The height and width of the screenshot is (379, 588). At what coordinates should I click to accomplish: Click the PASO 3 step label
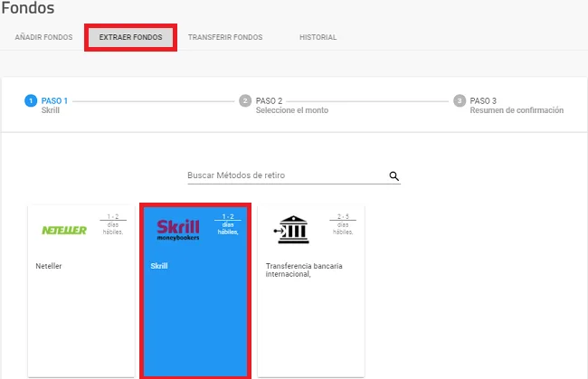pos(483,100)
